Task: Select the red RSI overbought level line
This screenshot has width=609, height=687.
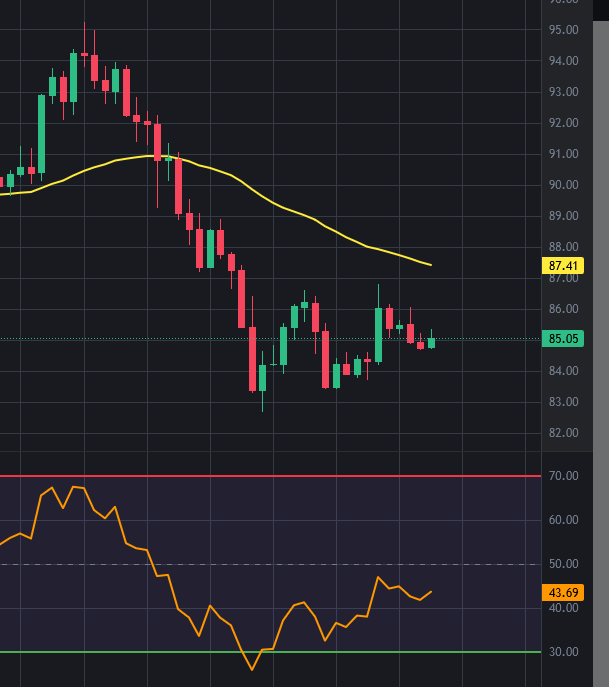Action: click(x=270, y=476)
